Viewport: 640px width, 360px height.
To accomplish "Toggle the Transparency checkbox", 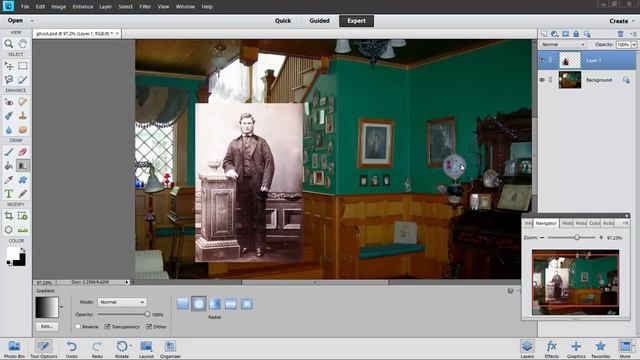I will [x=107, y=327].
